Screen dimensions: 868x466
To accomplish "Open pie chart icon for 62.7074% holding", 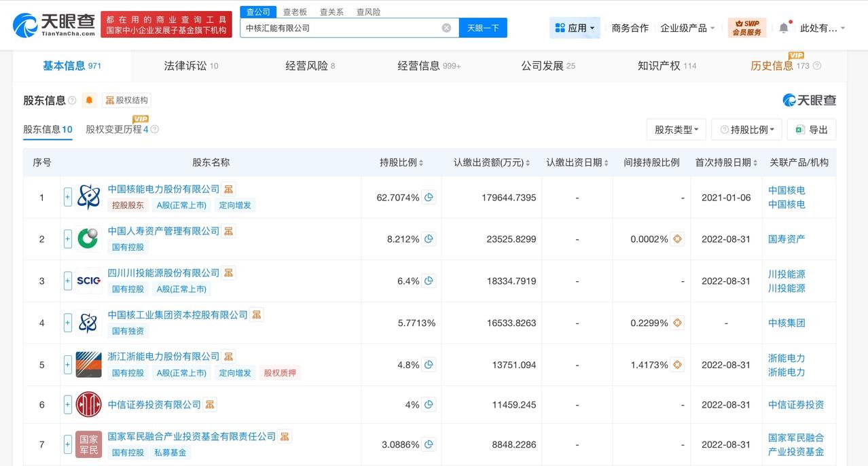I will pos(429,198).
